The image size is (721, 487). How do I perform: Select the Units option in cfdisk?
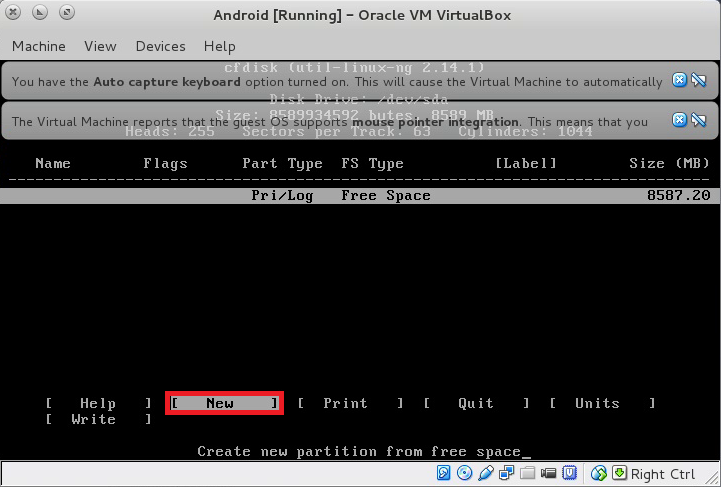click(x=602, y=403)
